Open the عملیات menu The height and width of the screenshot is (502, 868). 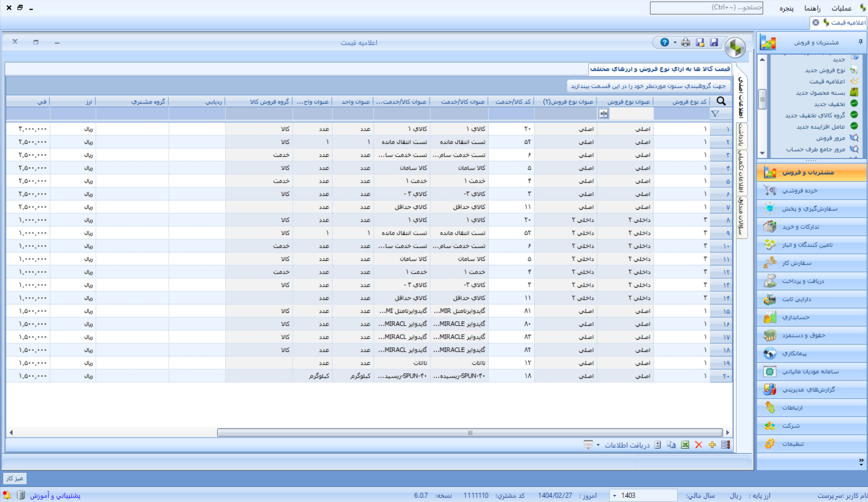click(x=841, y=8)
